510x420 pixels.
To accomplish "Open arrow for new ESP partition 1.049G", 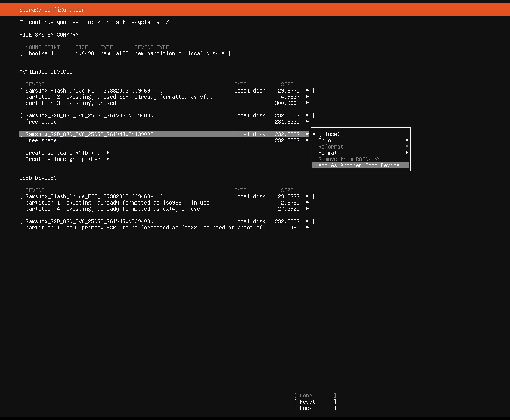I will pyautogui.click(x=308, y=227).
